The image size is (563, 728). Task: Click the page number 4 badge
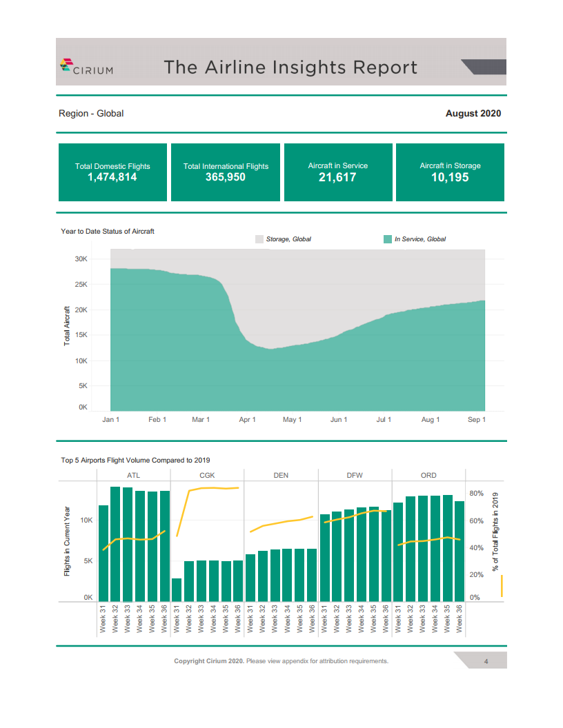pyautogui.click(x=486, y=661)
